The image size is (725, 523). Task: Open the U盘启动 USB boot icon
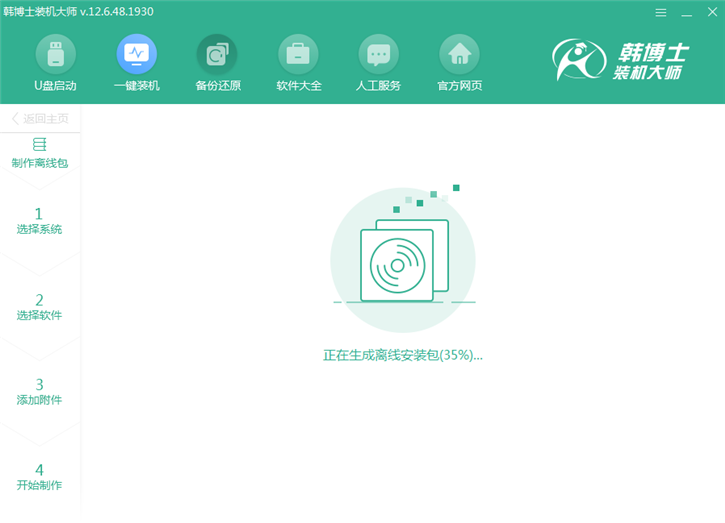[x=55, y=55]
